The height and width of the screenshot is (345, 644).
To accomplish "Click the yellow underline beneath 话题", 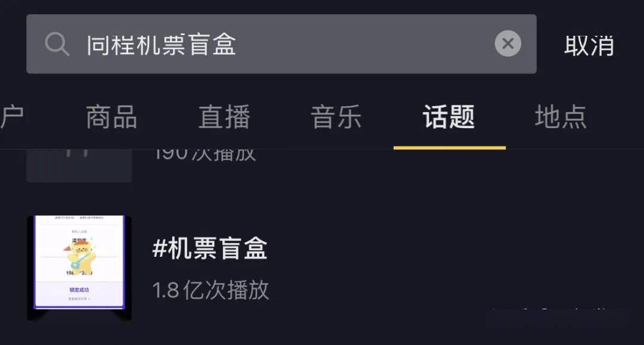I will coord(449,147).
